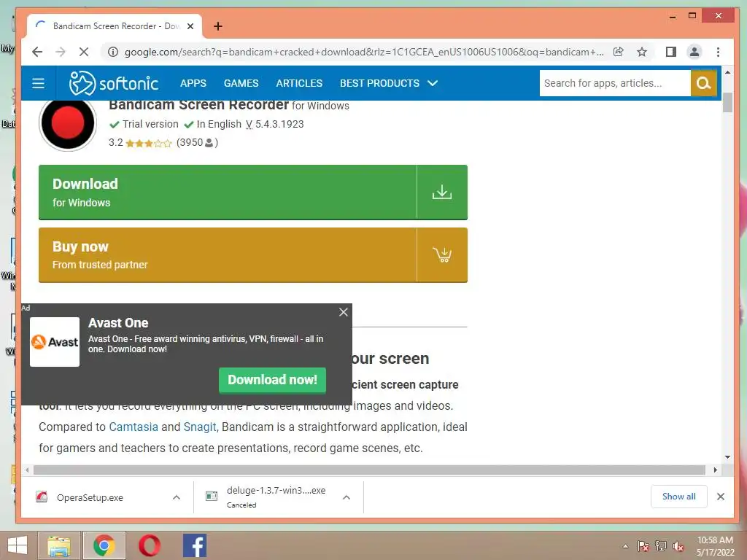The width and height of the screenshot is (747, 560).
Task: Click the Avast One ad title
Action: (x=118, y=323)
